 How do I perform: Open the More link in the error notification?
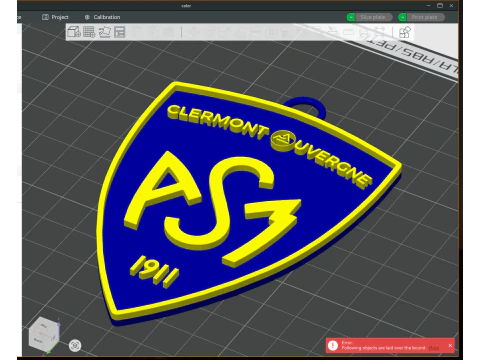click(433, 348)
